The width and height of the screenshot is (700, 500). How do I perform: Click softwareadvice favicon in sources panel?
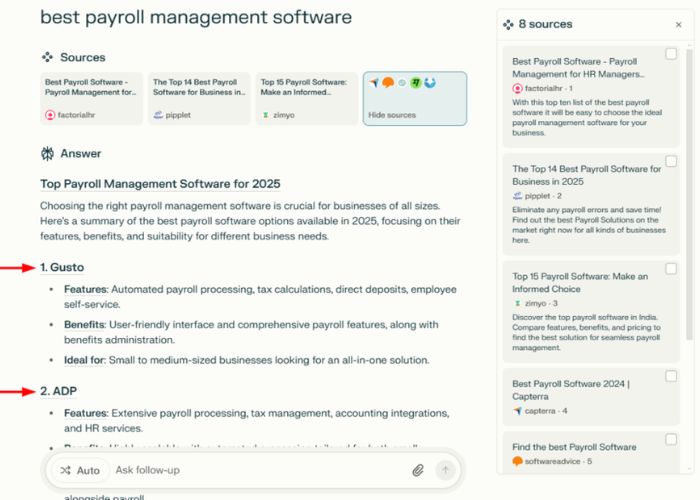click(517, 461)
